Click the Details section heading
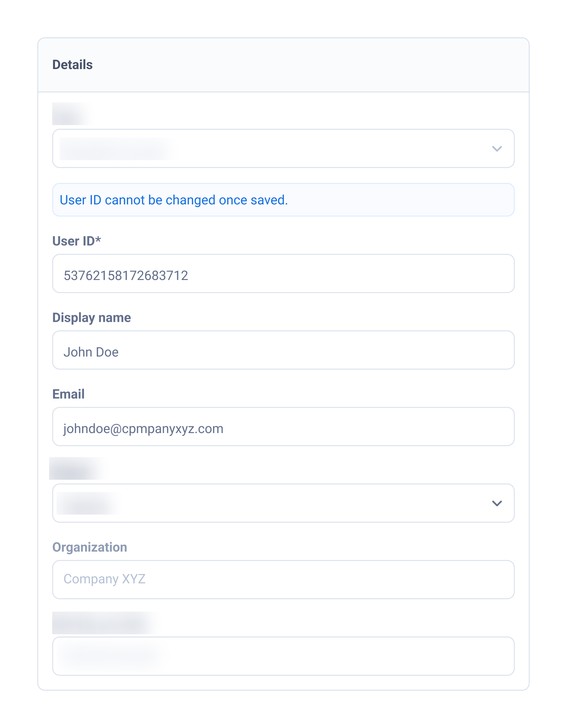This screenshot has height=728, width=567. 72,65
